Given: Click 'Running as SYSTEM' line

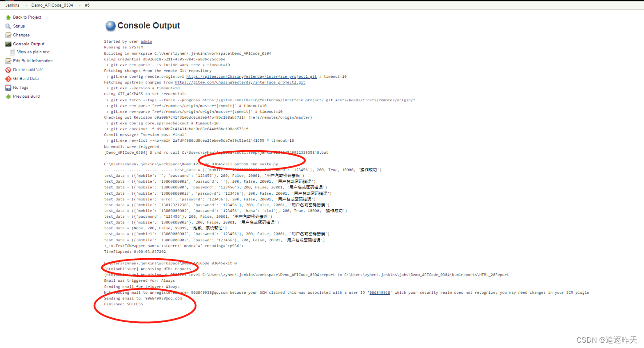Looking at the screenshot, I should pos(123,48).
